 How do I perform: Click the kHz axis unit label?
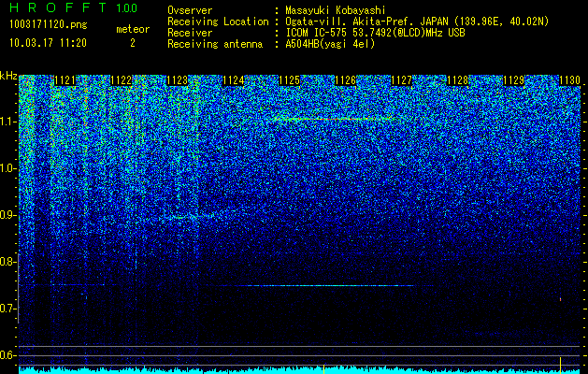coord(8,77)
